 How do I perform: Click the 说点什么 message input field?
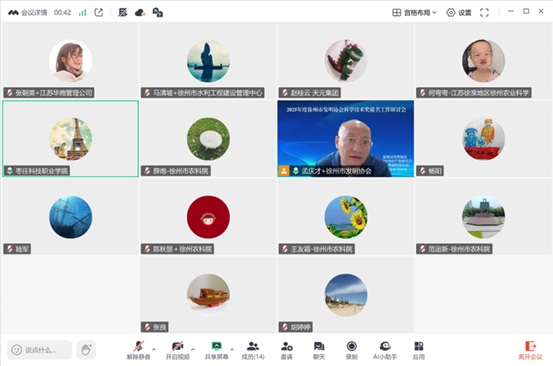tap(40, 350)
